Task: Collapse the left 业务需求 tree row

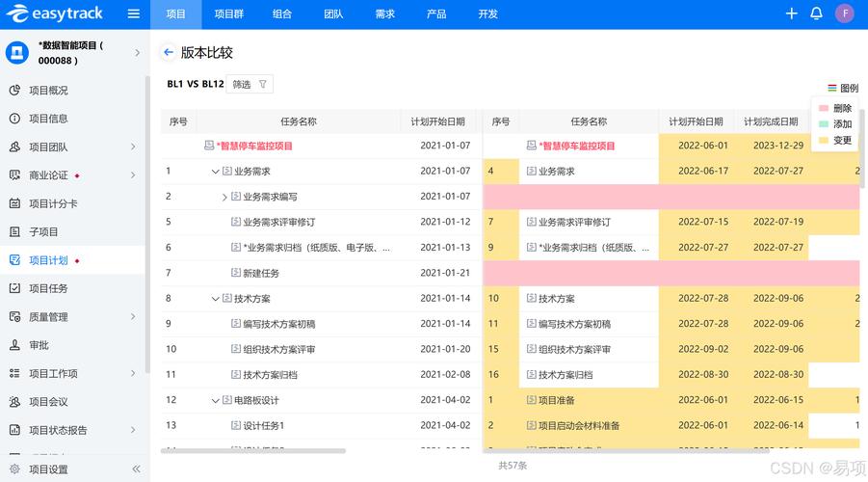Action: 216,172
